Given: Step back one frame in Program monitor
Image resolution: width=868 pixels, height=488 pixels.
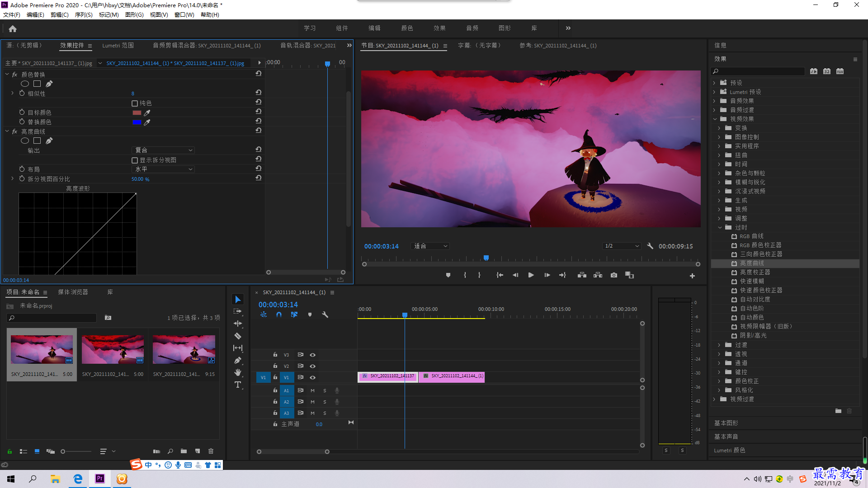Looking at the screenshot, I should click(x=515, y=275).
